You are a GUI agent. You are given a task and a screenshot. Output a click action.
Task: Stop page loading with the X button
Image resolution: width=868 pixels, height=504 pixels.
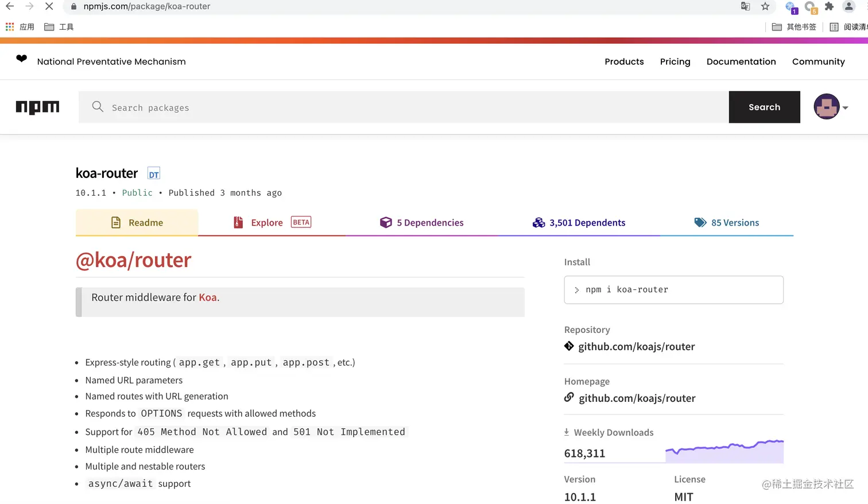click(49, 6)
